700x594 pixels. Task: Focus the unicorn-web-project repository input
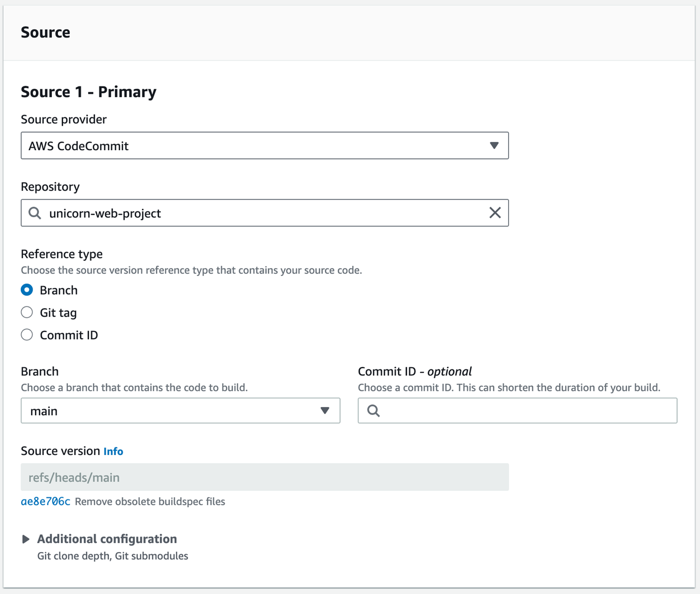coord(264,213)
